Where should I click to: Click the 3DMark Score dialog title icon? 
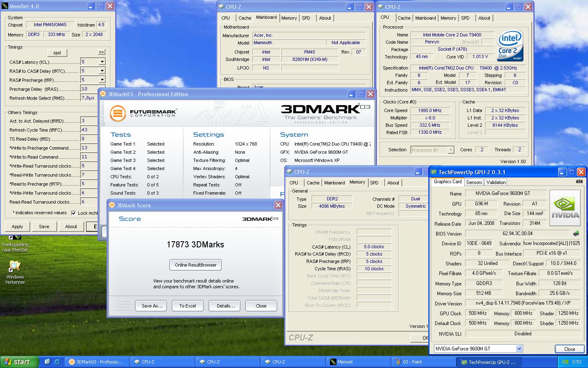pyautogui.click(x=112, y=205)
